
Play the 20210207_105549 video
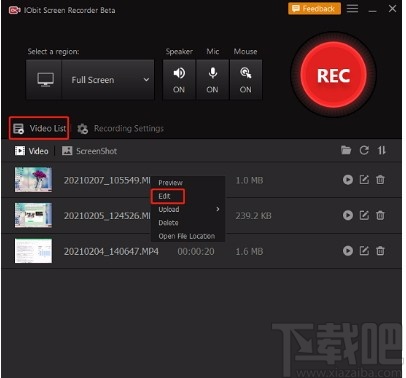pyautogui.click(x=348, y=180)
